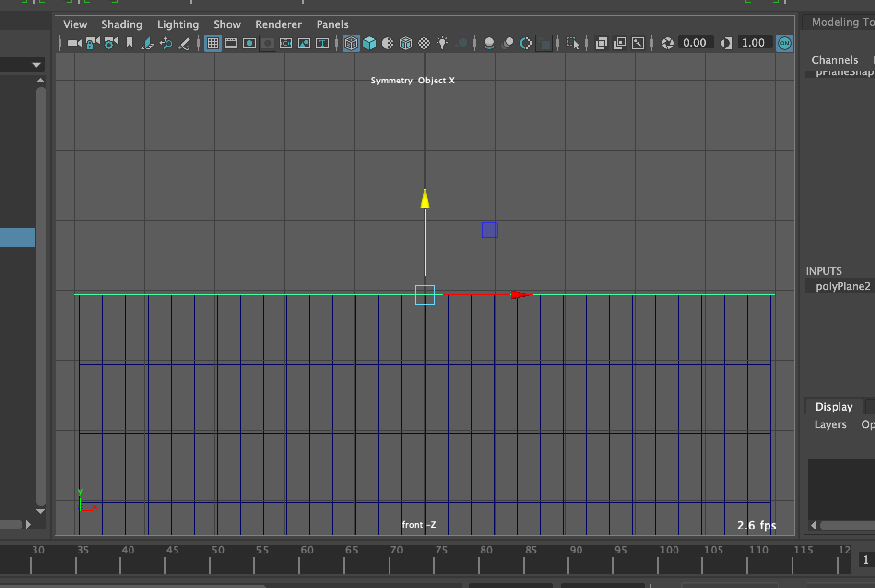This screenshot has width=875, height=588.
Task: Open Camera Attributes gear-camera icon
Action: click(111, 43)
